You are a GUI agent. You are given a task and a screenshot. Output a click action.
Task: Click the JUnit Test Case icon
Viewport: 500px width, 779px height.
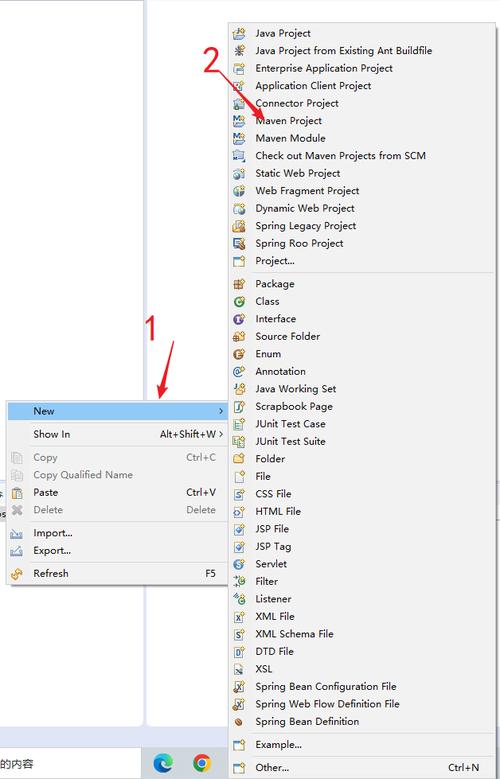[x=239, y=424]
